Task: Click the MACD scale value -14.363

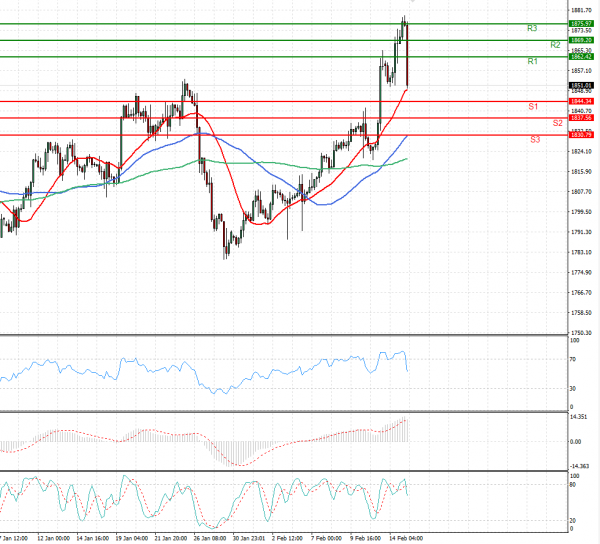Action: coord(579,466)
